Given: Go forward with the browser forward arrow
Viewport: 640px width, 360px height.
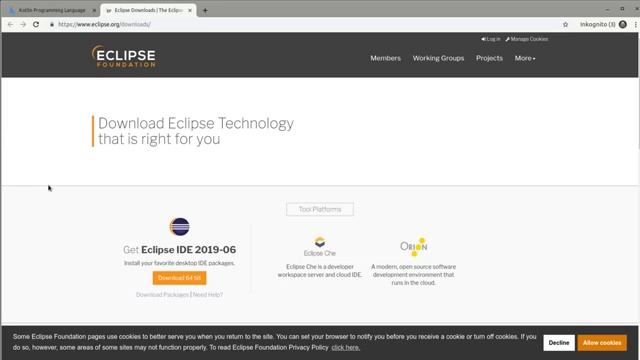Looking at the screenshot, I should (x=23, y=24).
